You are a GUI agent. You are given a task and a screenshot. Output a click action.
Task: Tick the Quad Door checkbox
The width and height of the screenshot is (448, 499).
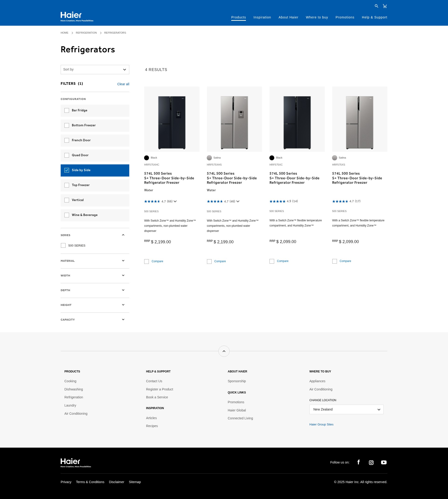point(67,155)
